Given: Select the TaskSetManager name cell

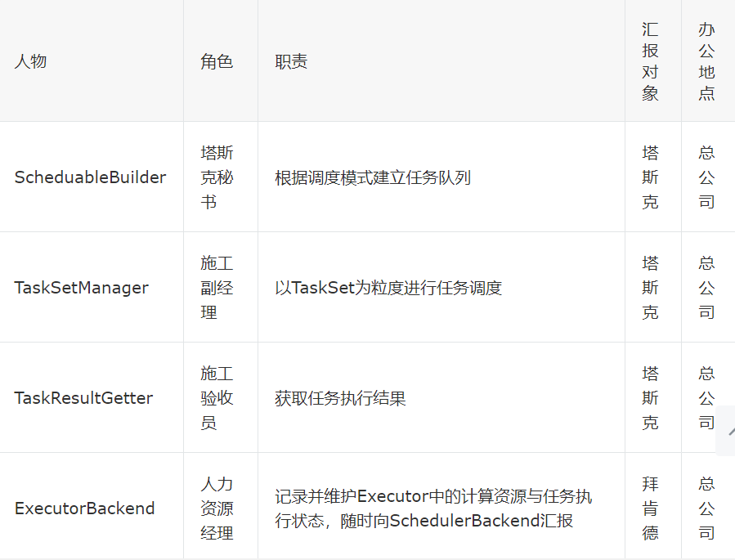Looking at the screenshot, I should (82, 288).
